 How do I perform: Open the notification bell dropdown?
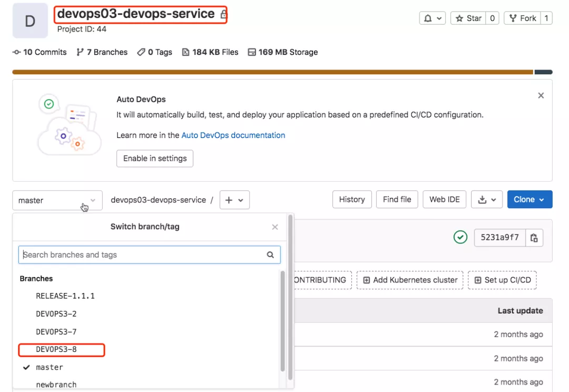[432, 18]
